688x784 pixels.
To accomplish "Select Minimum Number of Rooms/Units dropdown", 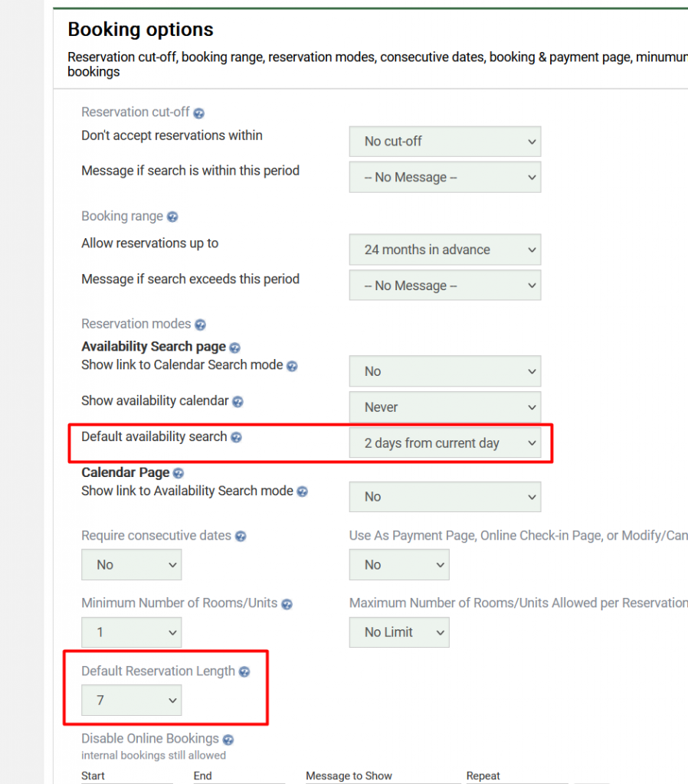I will point(131,632).
